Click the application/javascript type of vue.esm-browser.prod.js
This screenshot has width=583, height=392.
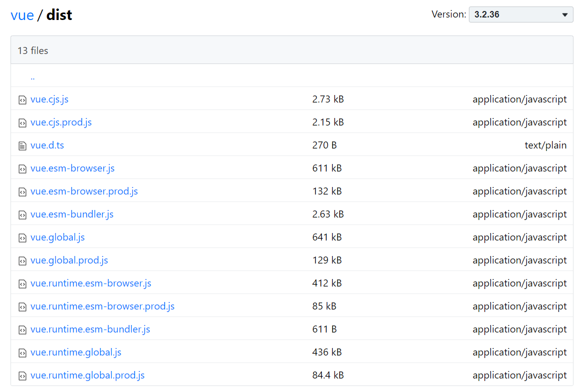pos(519,191)
